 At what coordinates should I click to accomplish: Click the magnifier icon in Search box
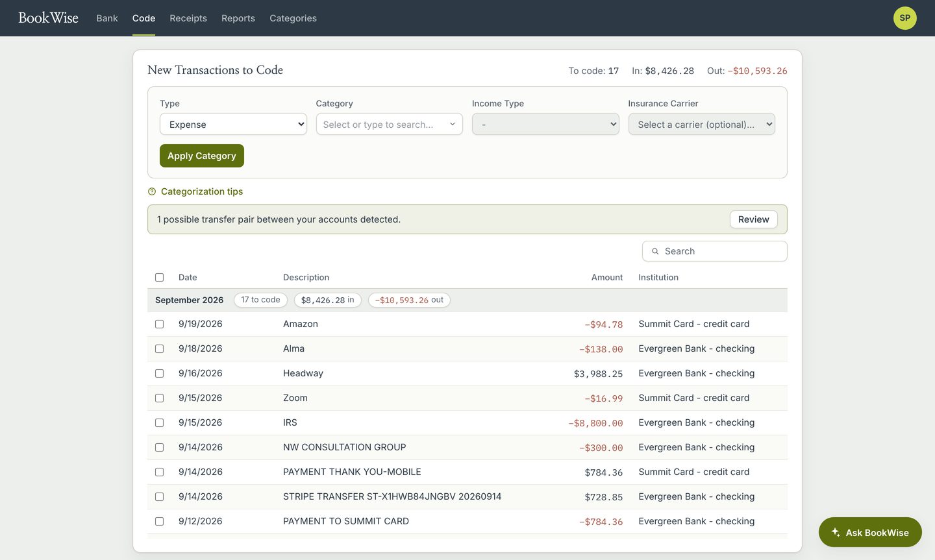point(655,251)
